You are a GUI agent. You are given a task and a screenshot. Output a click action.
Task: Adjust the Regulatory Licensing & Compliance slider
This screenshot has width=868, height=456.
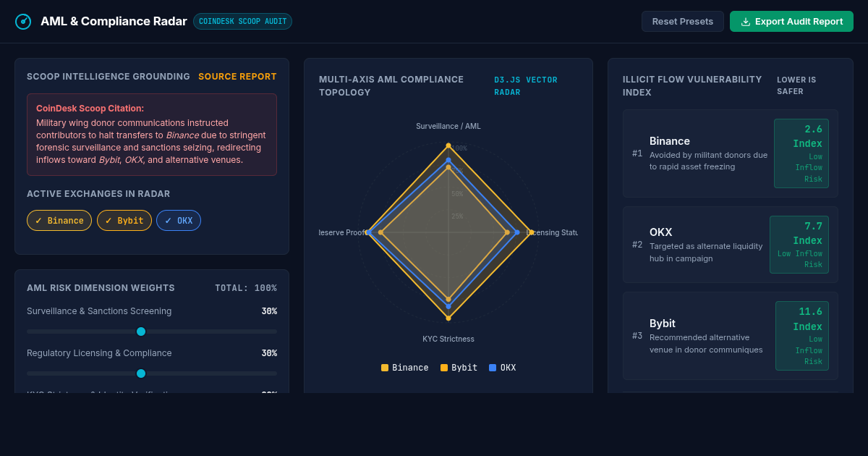(152, 373)
